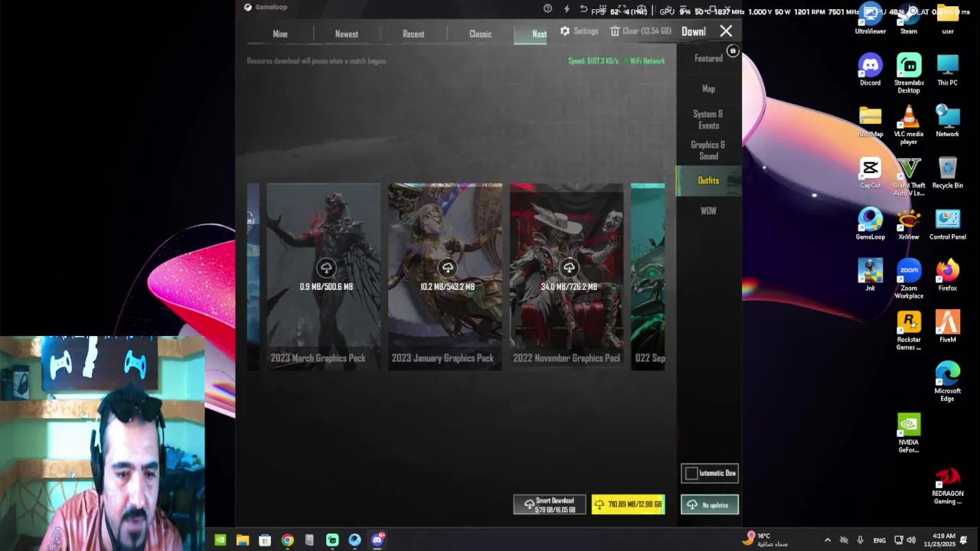Viewport: 980px width, 551px height.
Task: Open the 2023 January Graphics Pack thumbnail
Action: 445,276
